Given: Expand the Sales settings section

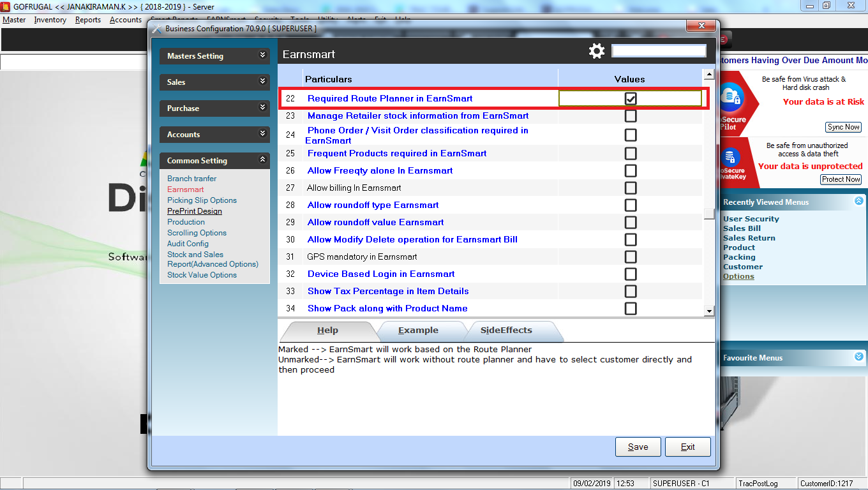Looking at the screenshot, I should click(x=214, y=82).
